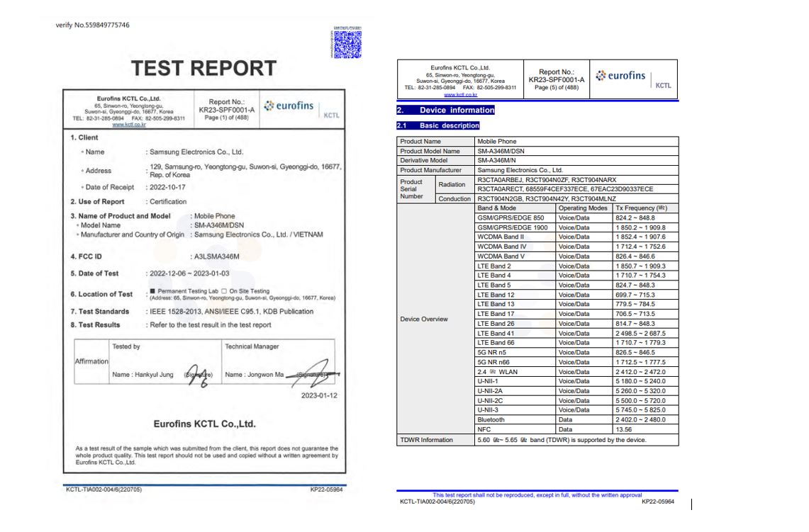809x532 pixels.
Task: Click the TEST REPORT title
Action: (203, 68)
